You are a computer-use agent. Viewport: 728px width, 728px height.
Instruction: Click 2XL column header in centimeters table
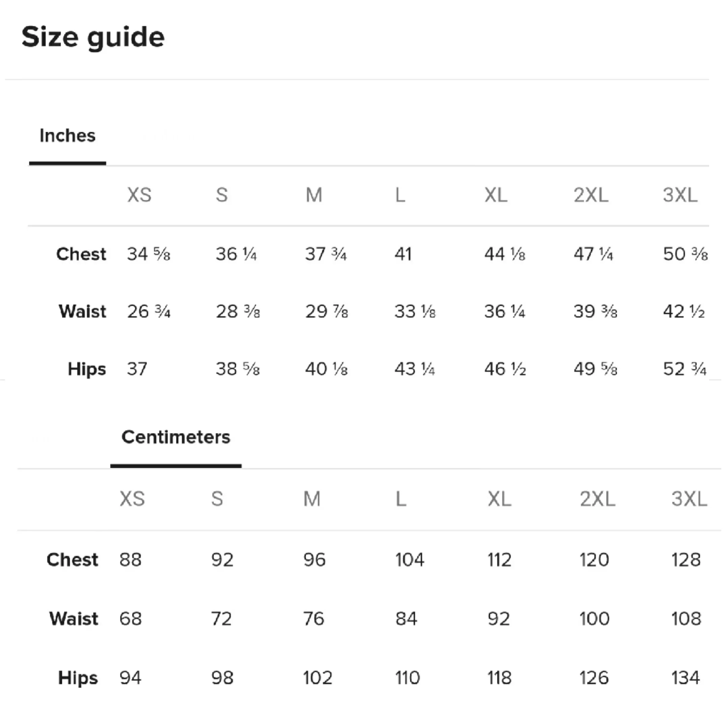597,499
